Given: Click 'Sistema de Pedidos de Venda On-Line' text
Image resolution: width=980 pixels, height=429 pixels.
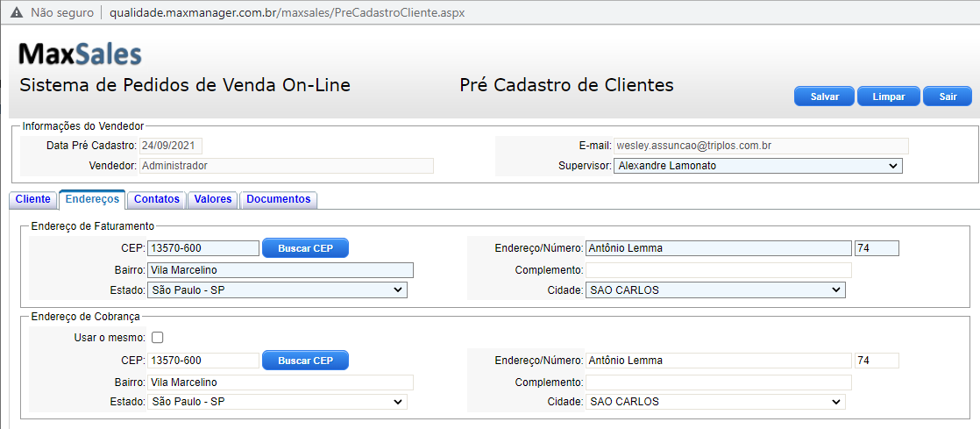Looking at the screenshot, I should tap(185, 85).
